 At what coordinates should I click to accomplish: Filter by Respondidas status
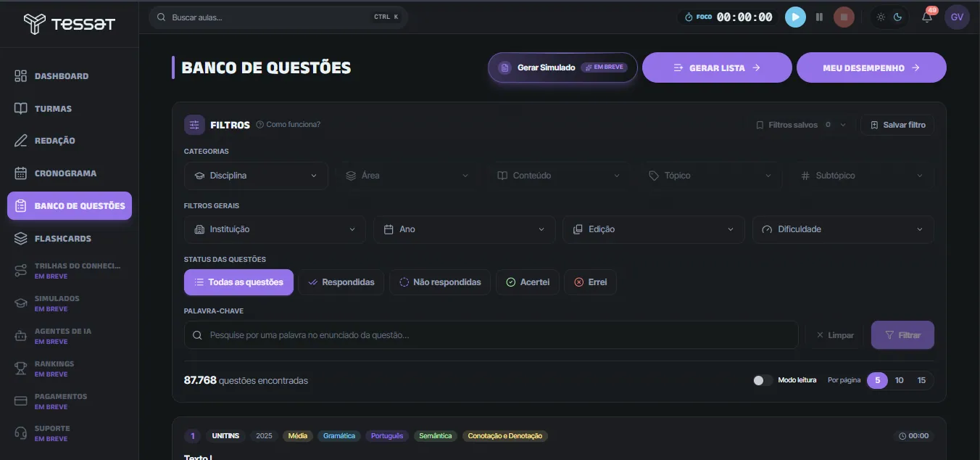[x=341, y=282]
